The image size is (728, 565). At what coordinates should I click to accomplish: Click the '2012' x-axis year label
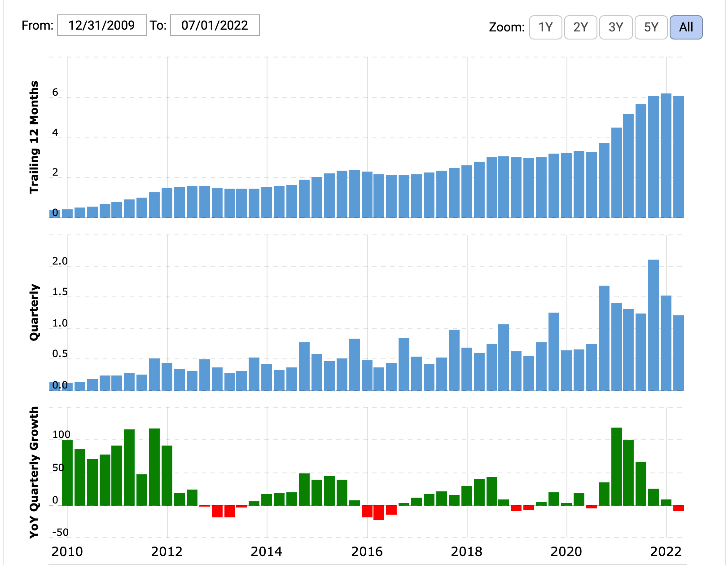[x=167, y=552]
